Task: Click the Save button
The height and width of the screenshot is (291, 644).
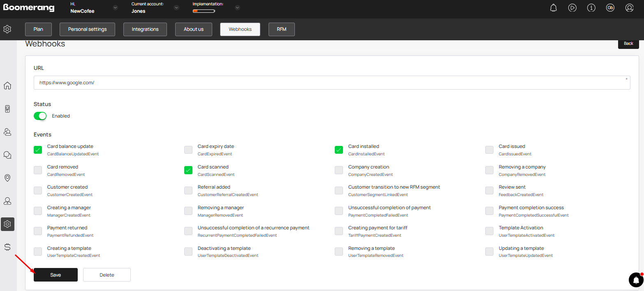Action: 56,275
